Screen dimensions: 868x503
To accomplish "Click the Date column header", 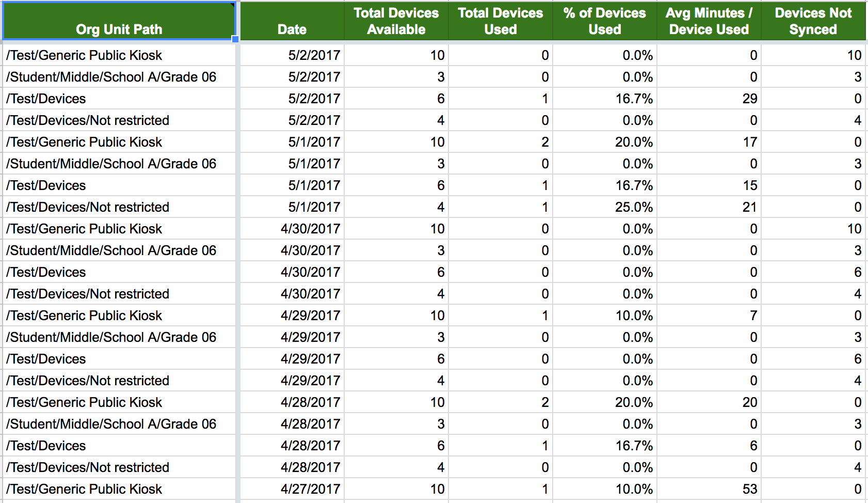I will [292, 22].
